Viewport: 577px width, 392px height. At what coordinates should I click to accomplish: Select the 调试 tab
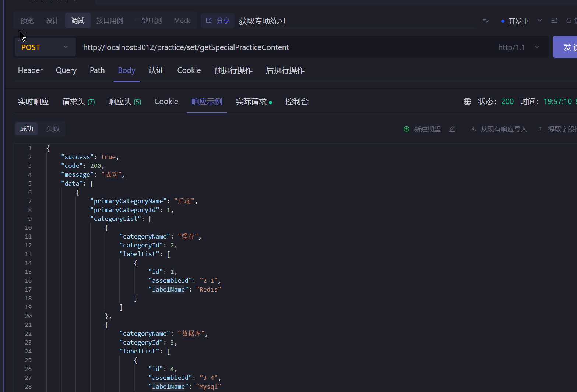(x=78, y=21)
